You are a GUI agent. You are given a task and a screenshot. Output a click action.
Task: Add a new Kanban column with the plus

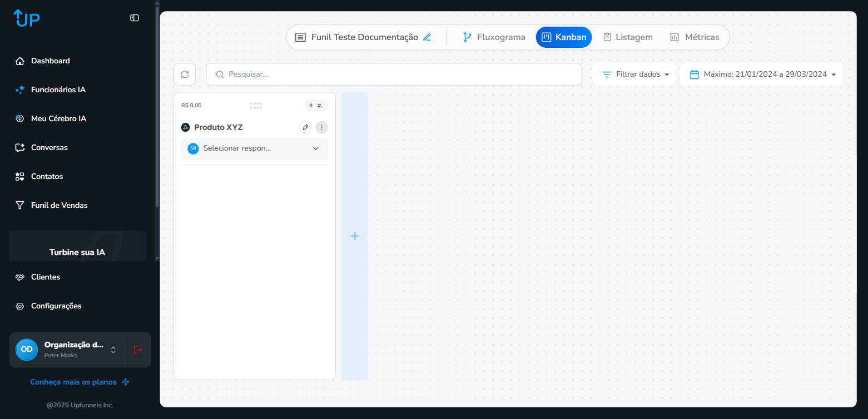(x=355, y=236)
